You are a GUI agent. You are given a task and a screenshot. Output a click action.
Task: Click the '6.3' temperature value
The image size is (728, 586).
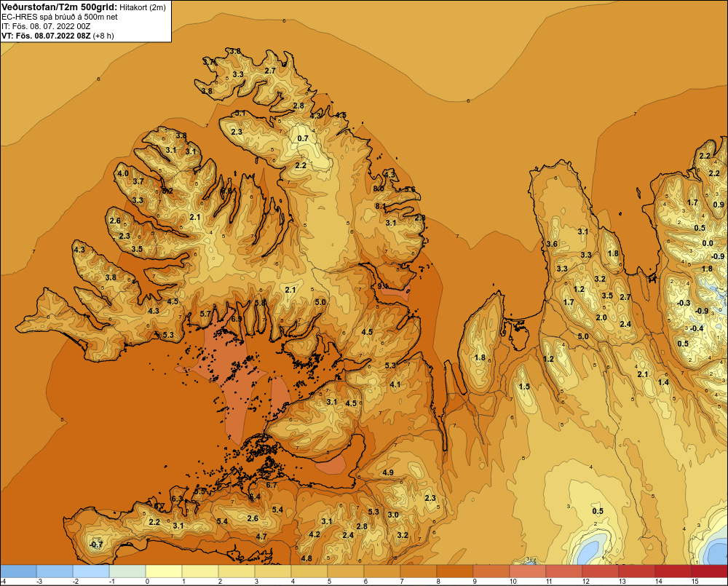(177, 499)
